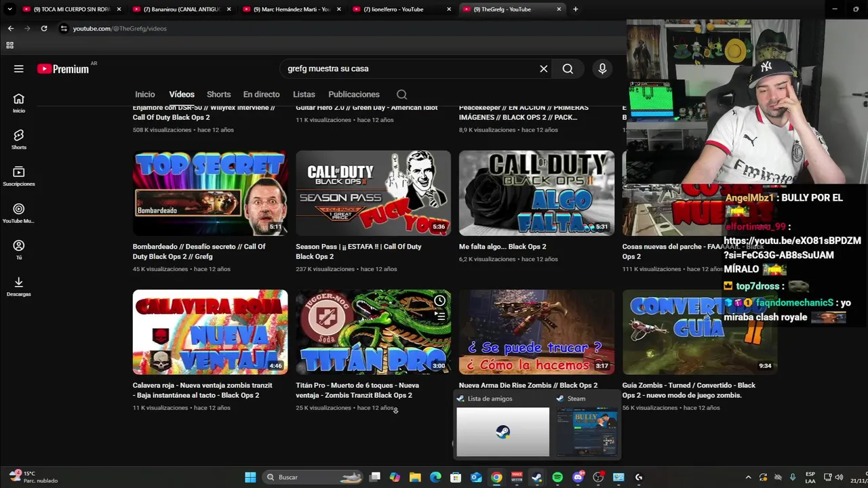868x488 pixels.
Task: Open Outlook from the taskbar
Action: click(x=476, y=477)
